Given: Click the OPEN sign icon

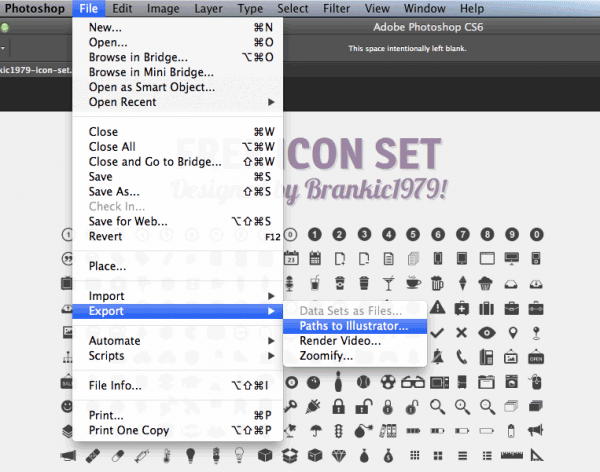Looking at the screenshot, I should 536,358.
